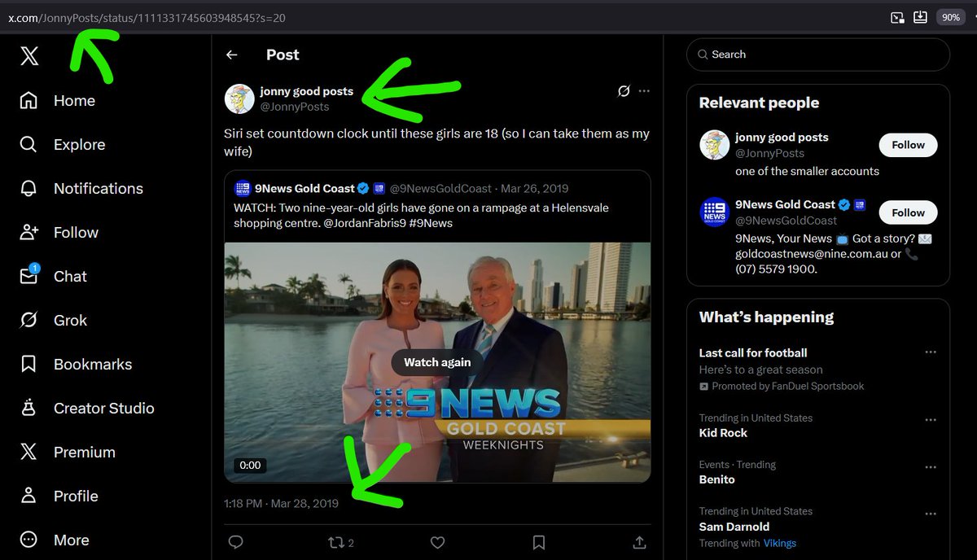977x560 pixels.
Task: Open the Chat section with unread badge
Action: coord(69,276)
